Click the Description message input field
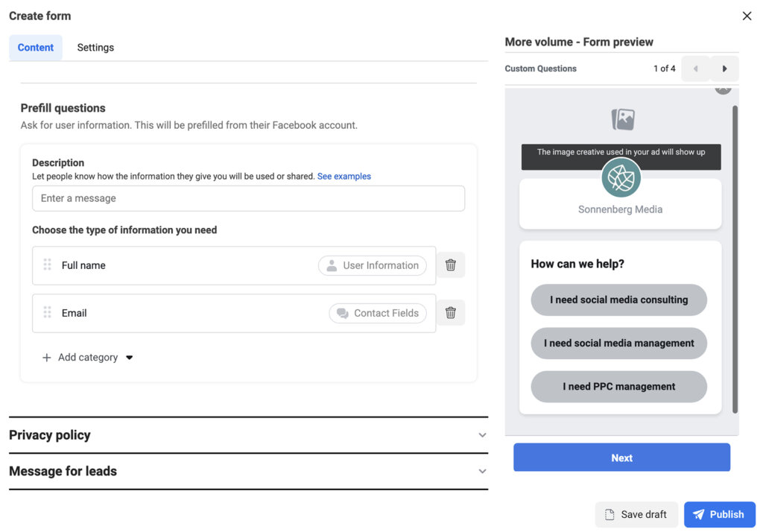 click(x=248, y=198)
